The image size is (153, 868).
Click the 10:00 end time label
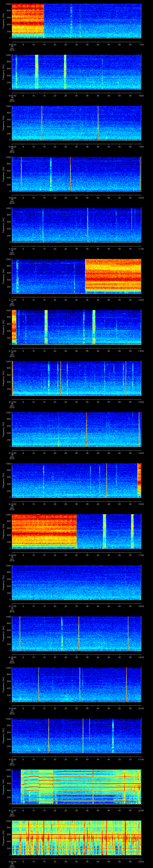click(x=141, y=198)
